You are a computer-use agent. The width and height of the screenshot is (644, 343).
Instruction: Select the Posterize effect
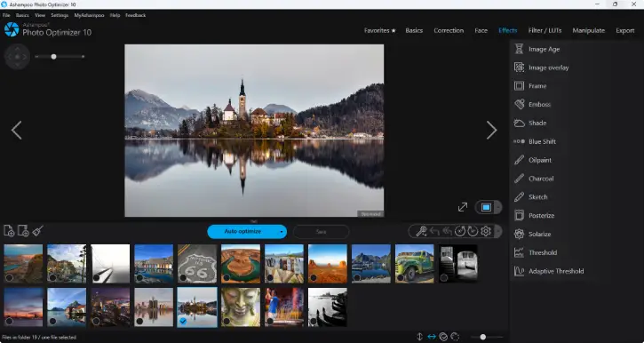point(535,215)
